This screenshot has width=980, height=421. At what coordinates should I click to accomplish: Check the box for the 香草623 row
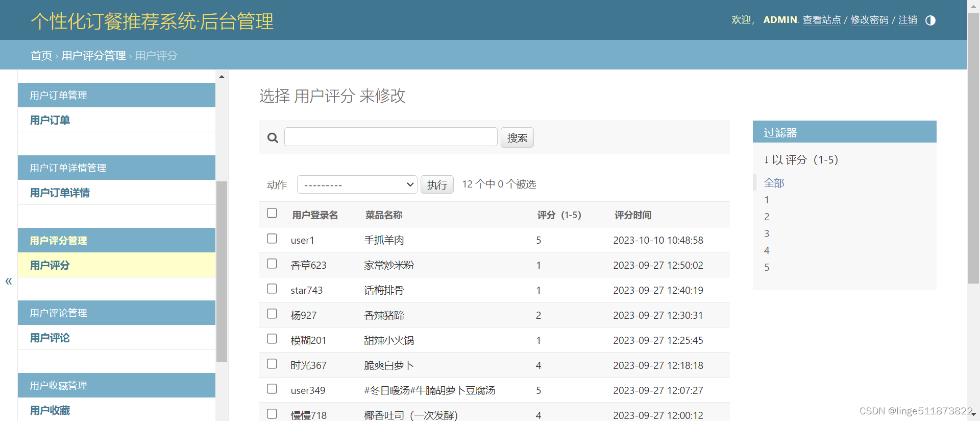point(272,264)
